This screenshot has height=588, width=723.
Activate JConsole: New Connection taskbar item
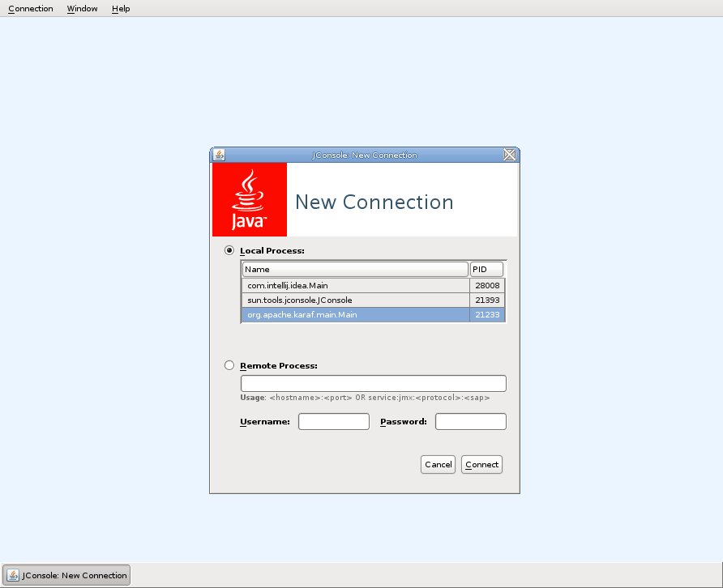tap(67, 575)
